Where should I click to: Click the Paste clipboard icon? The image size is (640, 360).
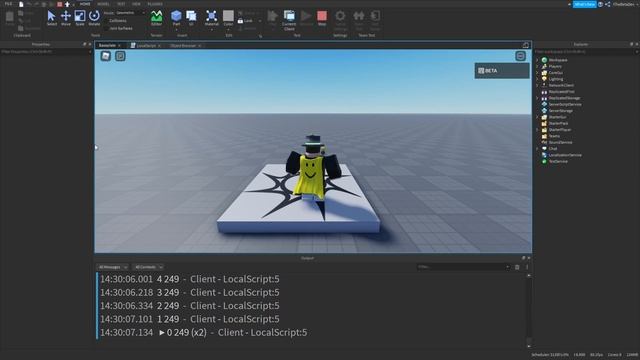tap(9, 18)
